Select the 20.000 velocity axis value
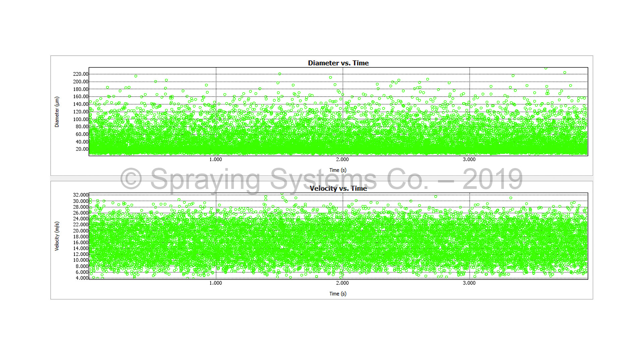The width and height of the screenshot is (644, 361). point(80,230)
